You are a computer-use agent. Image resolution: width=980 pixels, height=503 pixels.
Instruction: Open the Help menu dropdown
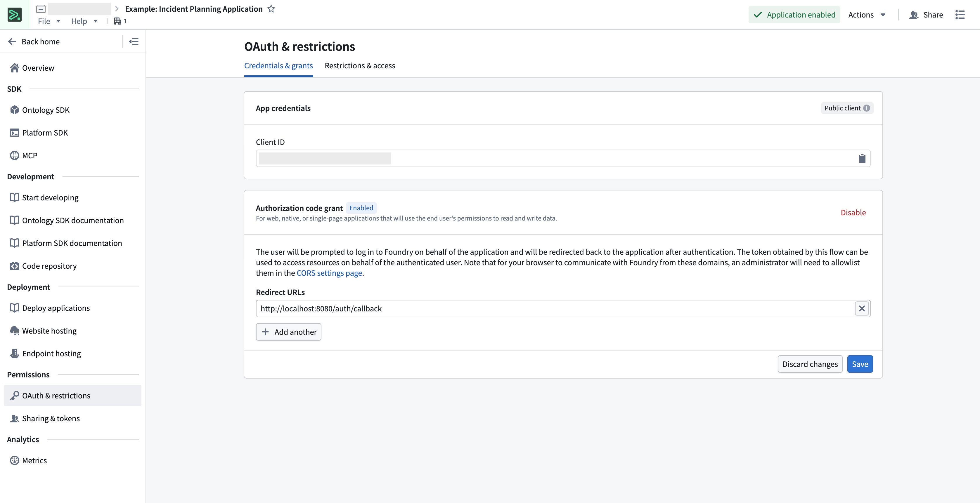pyautogui.click(x=84, y=21)
